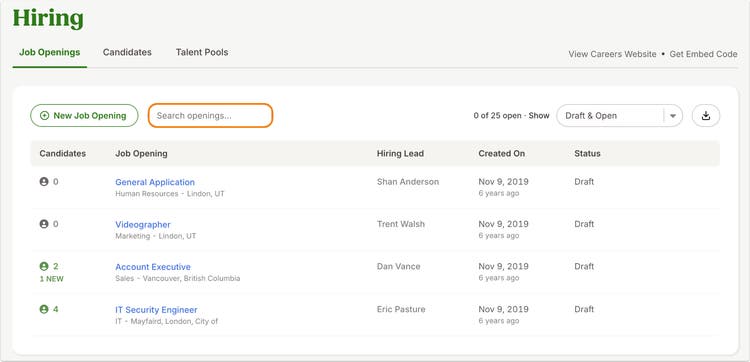Click Get Embed Code link
Screen dimensions: 750x362
pyautogui.click(x=703, y=54)
